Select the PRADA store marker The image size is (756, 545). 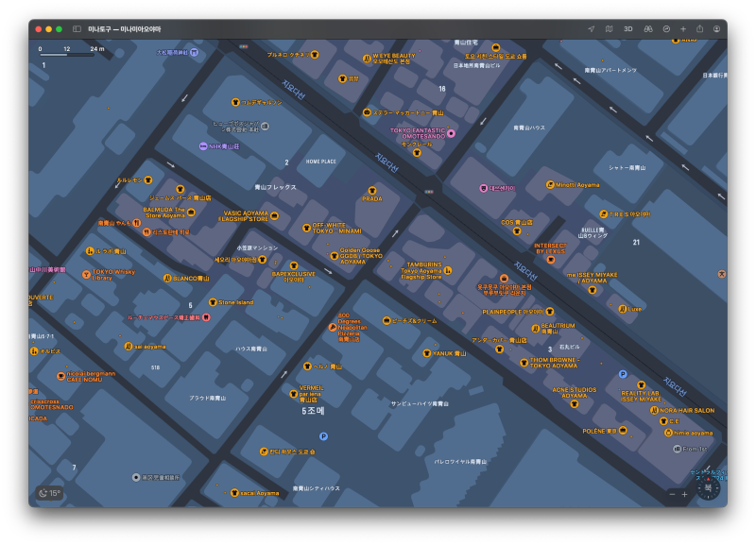pyautogui.click(x=371, y=191)
